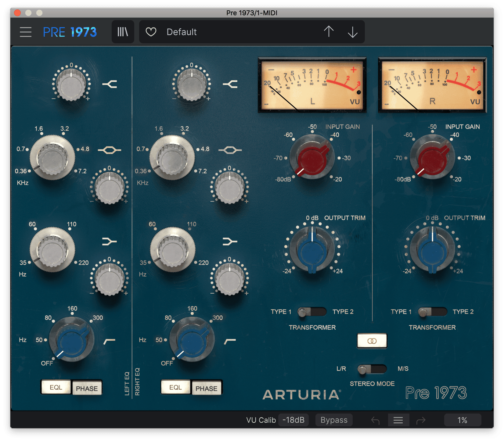Click the L channel VU meter

click(312, 85)
